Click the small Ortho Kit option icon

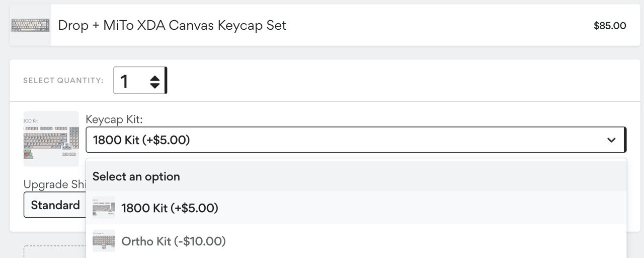click(104, 241)
